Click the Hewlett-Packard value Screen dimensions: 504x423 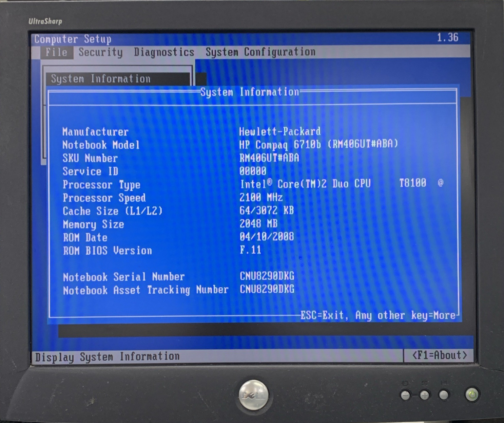tap(280, 131)
